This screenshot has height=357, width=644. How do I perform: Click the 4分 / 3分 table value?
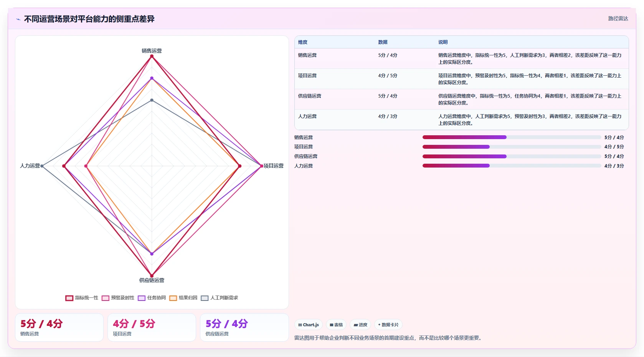[388, 116]
